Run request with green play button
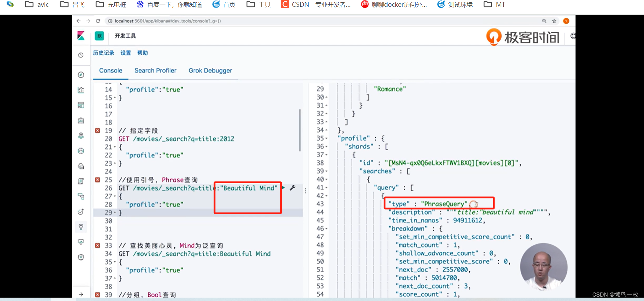The width and height of the screenshot is (644, 301). pyautogui.click(x=283, y=188)
